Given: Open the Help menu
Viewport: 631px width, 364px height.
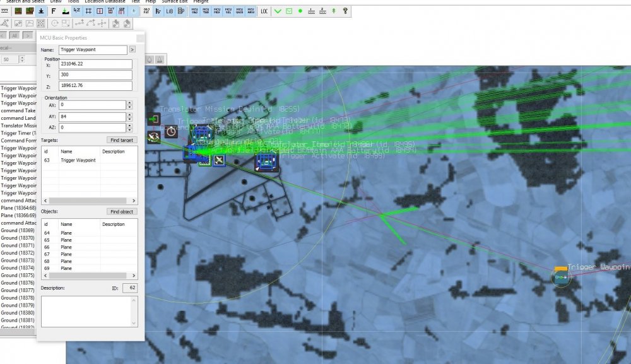Looking at the screenshot, I should point(151,2).
